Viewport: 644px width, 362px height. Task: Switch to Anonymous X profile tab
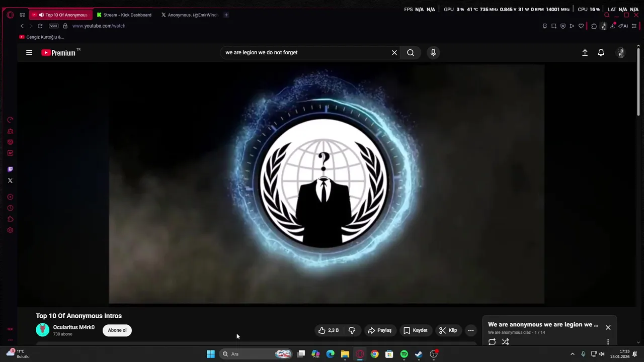pyautogui.click(x=190, y=15)
